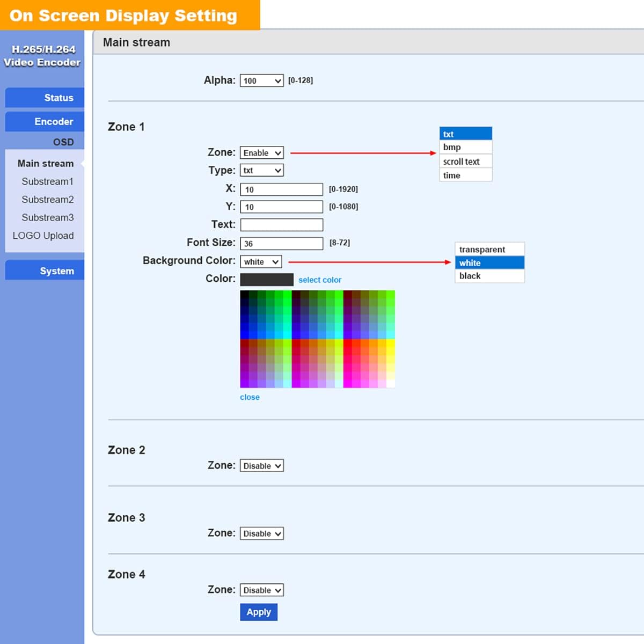Screen dimensions: 644x644
Task: Open the System settings section
Action: pos(57,270)
